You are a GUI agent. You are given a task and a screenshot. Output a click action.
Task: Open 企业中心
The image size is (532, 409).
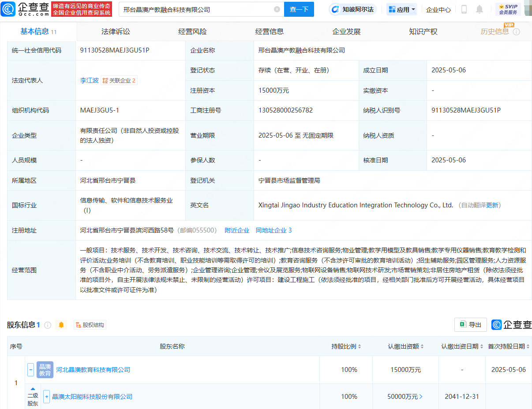tap(438, 9)
